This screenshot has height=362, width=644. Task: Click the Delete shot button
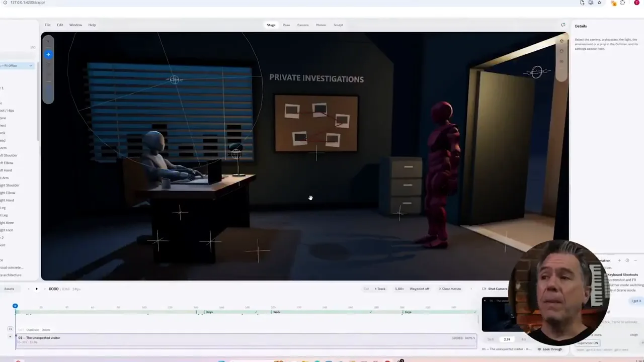[x=46, y=330]
